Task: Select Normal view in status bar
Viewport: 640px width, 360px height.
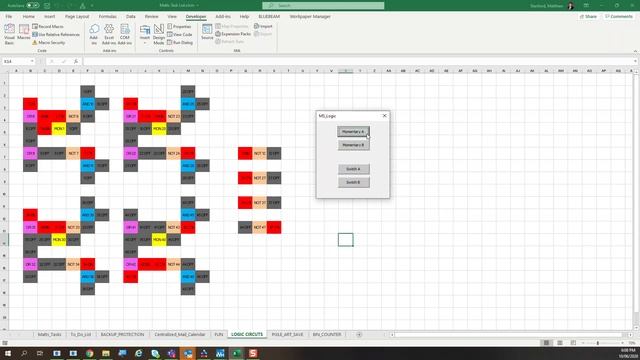Action: click(x=546, y=343)
